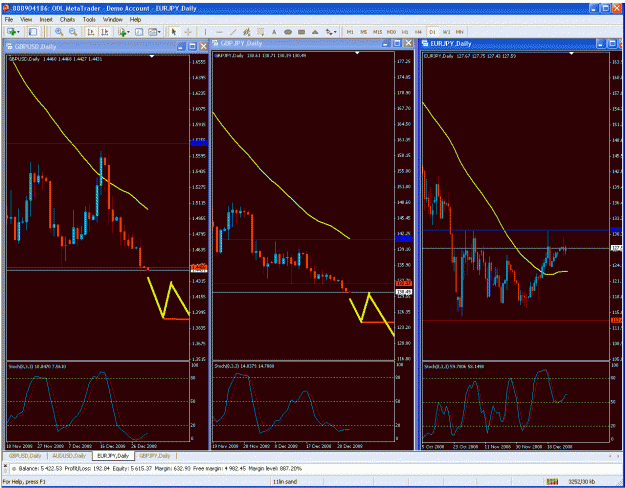
Task: Toggle Chart Shift button
Action: coord(104,32)
